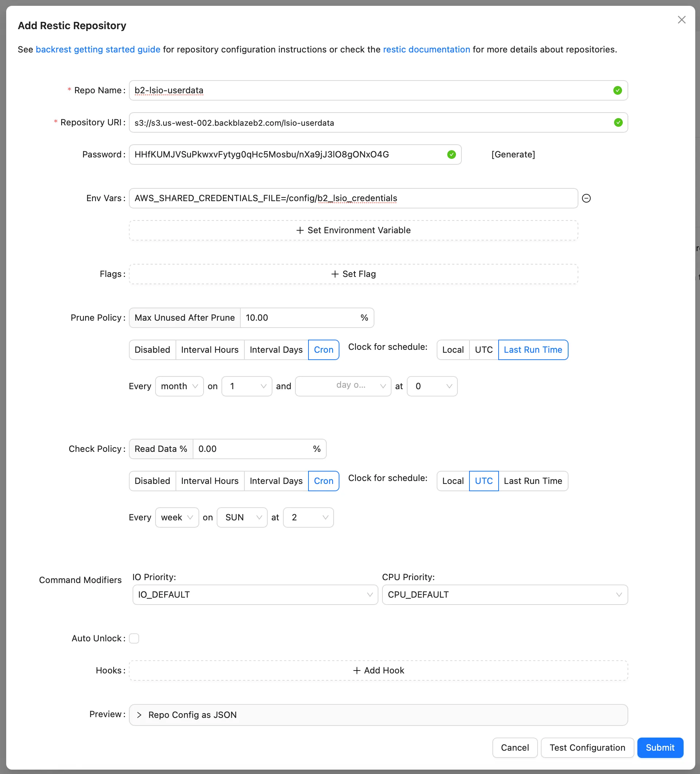Set Check Policy schedule to Interval Hours
The width and height of the screenshot is (700, 774).
click(x=210, y=481)
